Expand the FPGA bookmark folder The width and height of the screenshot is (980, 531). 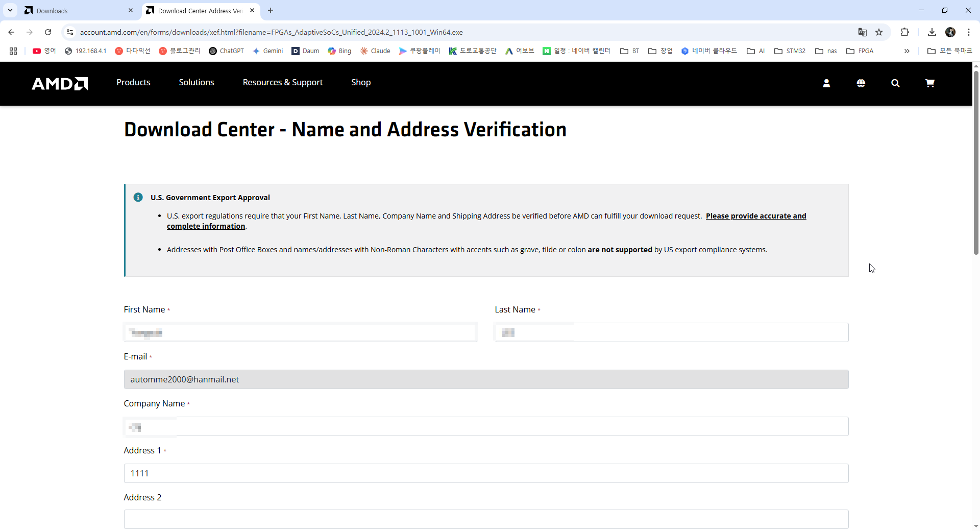(860, 51)
